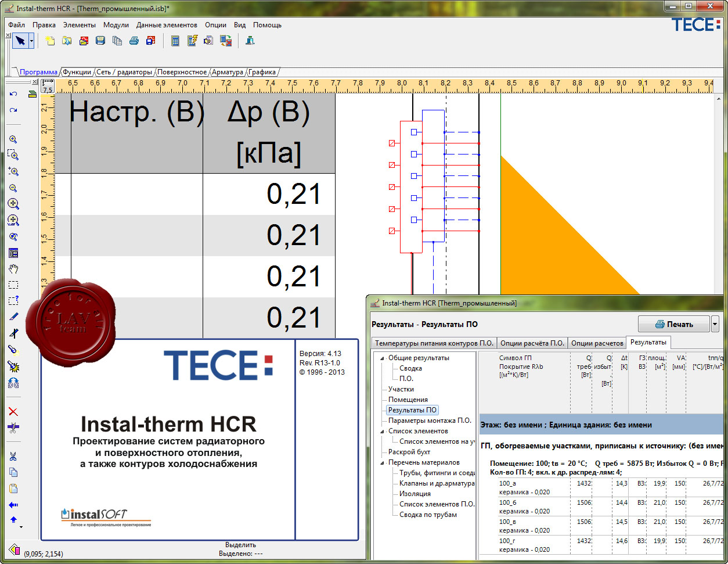
Task: Select Помещения in results tree
Action: click(x=408, y=400)
